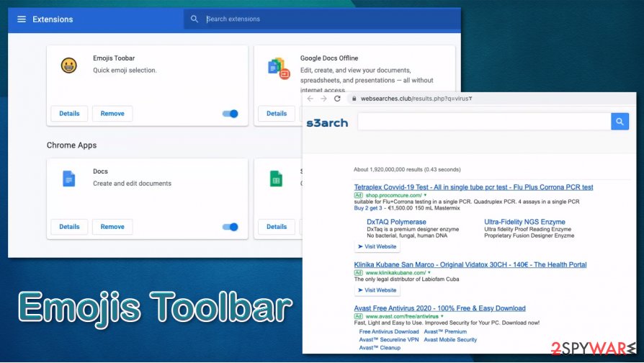Open the DxTAQ Polymerase sublink
Screen dimensions: 644x363
[396, 222]
